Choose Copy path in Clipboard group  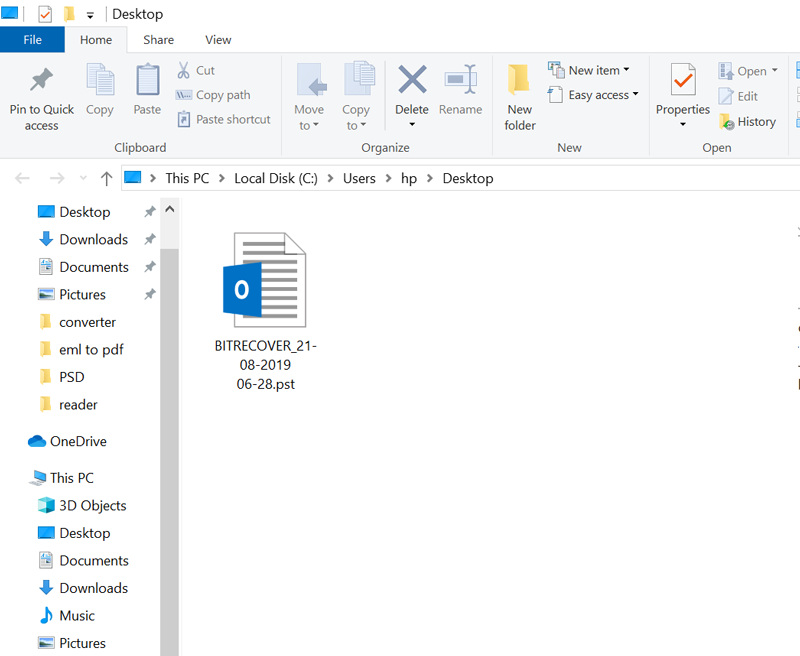click(213, 95)
